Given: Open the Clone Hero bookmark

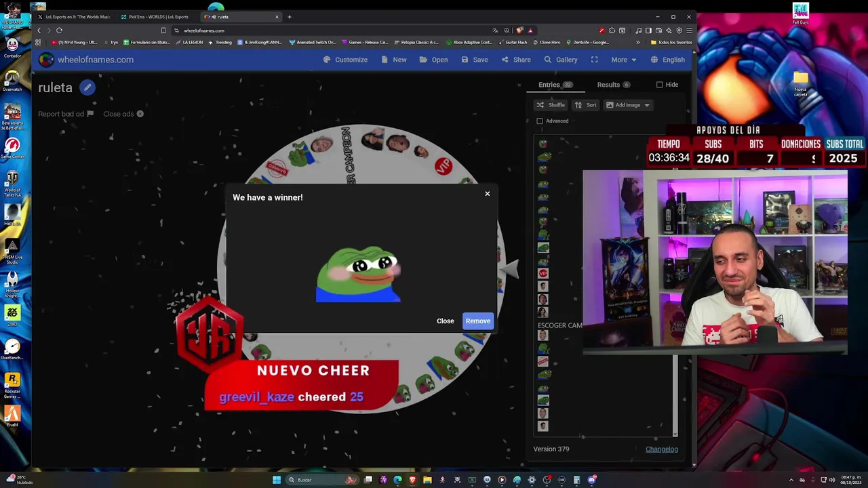Looking at the screenshot, I should click(x=546, y=42).
